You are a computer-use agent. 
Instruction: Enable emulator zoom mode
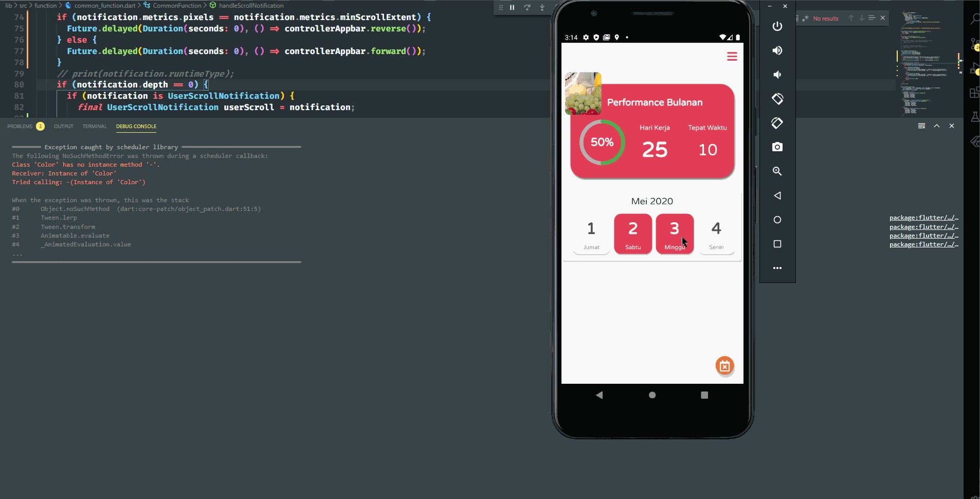pos(777,171)
